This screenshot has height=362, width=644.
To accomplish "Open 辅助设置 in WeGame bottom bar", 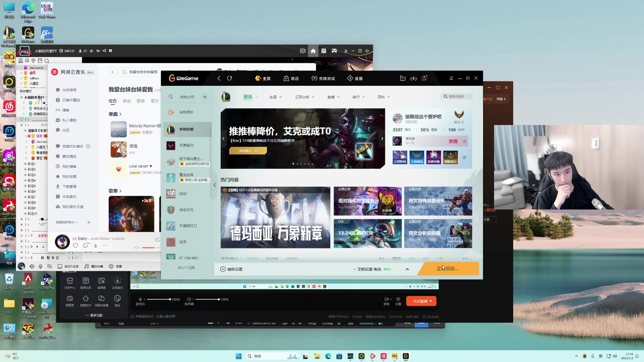I will (x=231, y=269).
